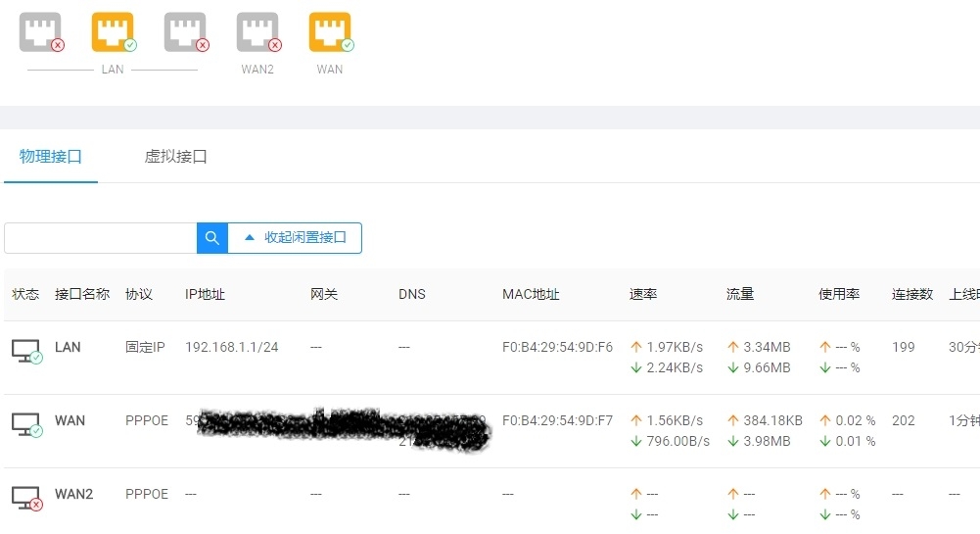Click the DNS column header
Viewport: 980px width, 534px height.
click(x=412, y=294)
